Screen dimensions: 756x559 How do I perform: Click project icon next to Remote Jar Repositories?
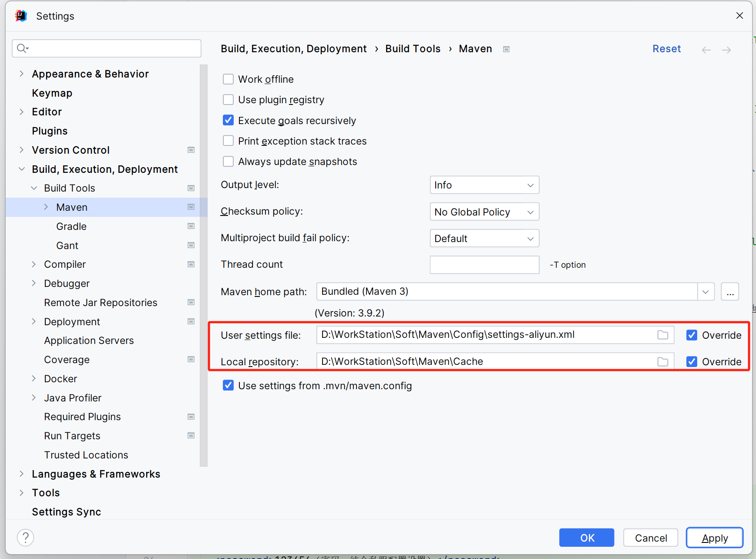[191, 302]
